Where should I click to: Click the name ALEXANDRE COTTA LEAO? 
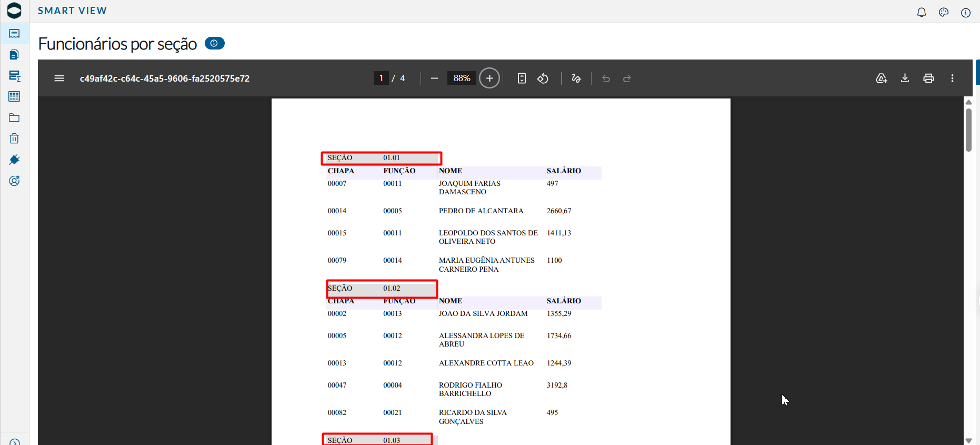(x=486, y=363)
